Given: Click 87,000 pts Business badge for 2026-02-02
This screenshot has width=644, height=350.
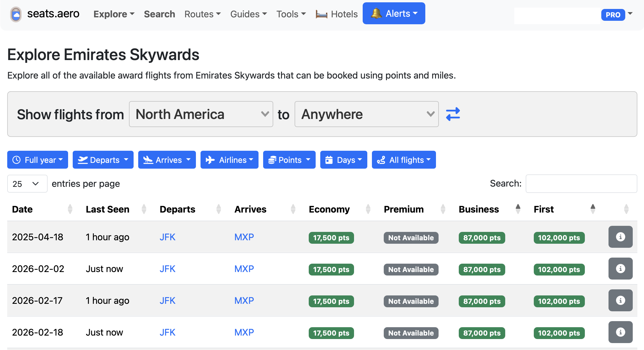Looking at the screenshot, I should (x=482, y=269).
